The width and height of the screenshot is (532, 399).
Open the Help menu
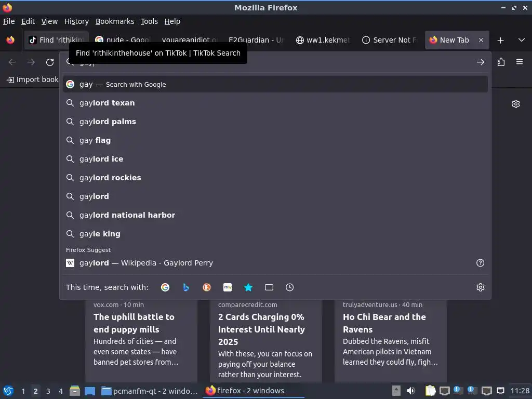click(x=172, y=21)
